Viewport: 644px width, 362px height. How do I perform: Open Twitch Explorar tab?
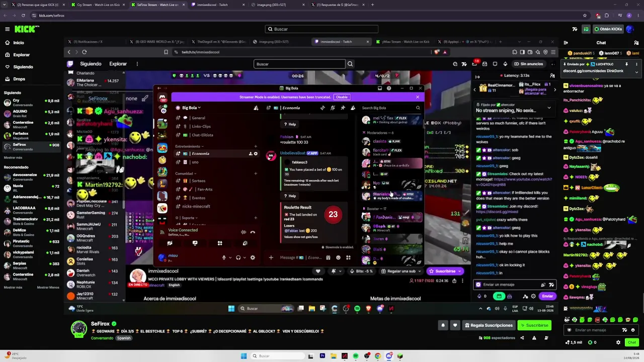(x=118, y=64)
